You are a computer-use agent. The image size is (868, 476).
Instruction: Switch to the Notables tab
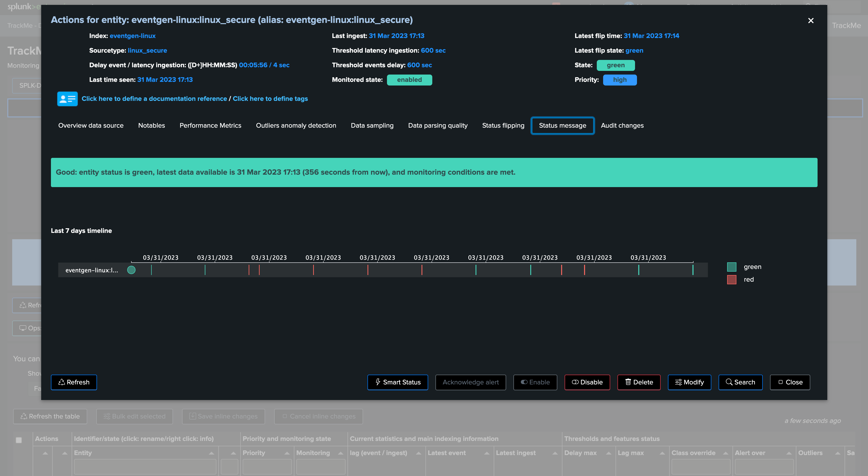pos(152,125)
